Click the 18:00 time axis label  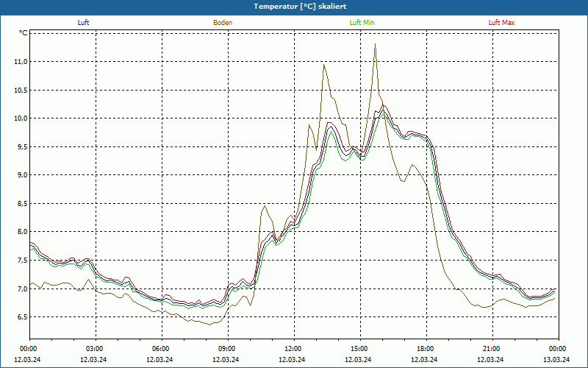pyautogui.click(x=427, y=349)
